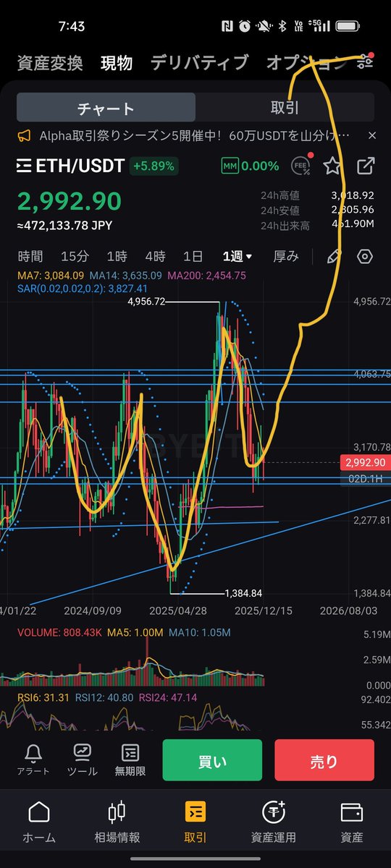Tap the 1,384.84 low marker label
391x868 pixels.
pos(243,593)
